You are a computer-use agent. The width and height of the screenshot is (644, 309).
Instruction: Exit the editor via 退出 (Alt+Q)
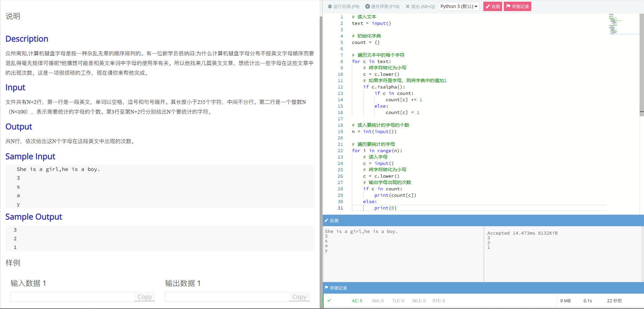click(x=420, y=6)
